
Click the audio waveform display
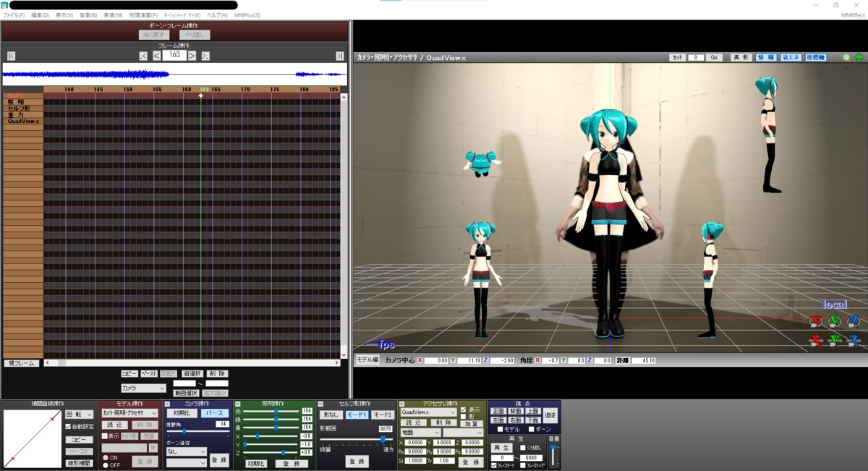[x=174, y=74]
